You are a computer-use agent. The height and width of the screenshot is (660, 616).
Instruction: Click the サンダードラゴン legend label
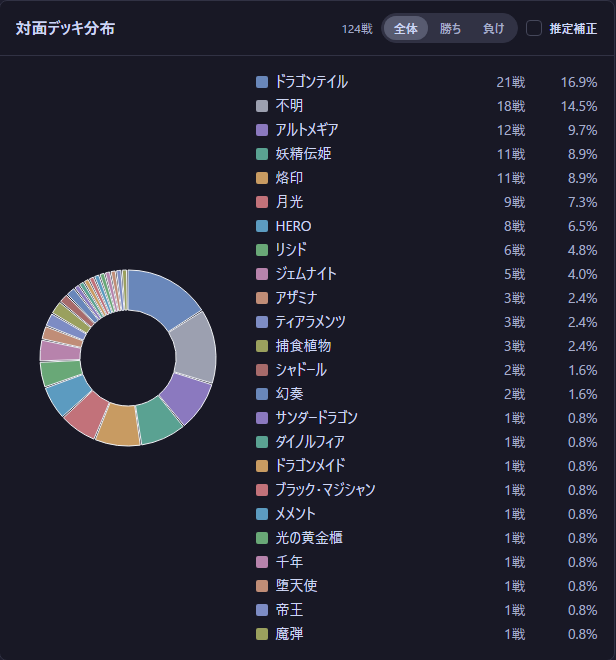(x=316, y=418)
